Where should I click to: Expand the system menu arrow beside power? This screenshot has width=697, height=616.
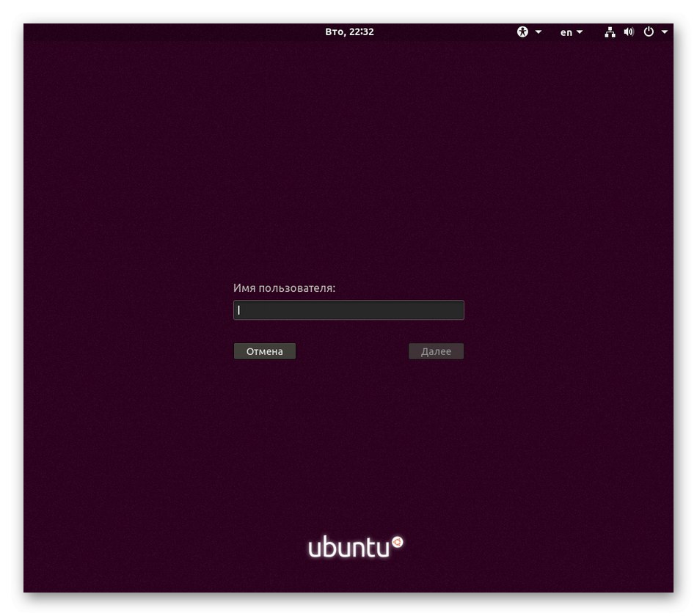pyautogui.click(x=665, y=32)
